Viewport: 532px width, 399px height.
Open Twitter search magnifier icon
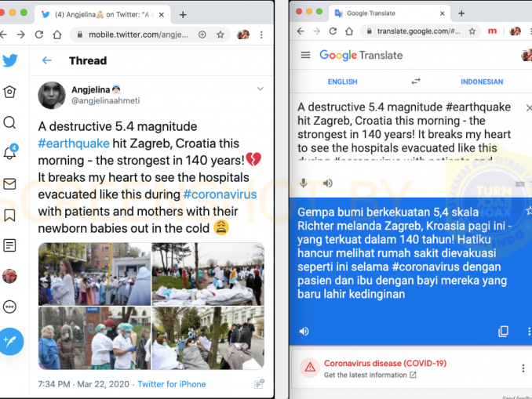point(9,122)
